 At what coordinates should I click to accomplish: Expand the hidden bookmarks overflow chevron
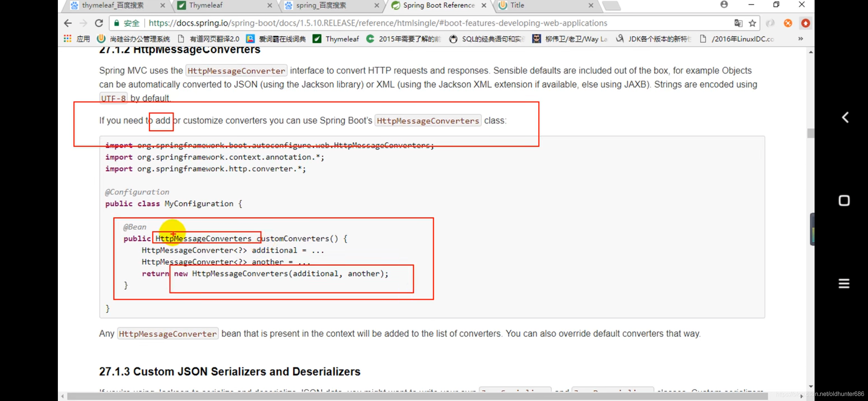(x=800, y=39)
